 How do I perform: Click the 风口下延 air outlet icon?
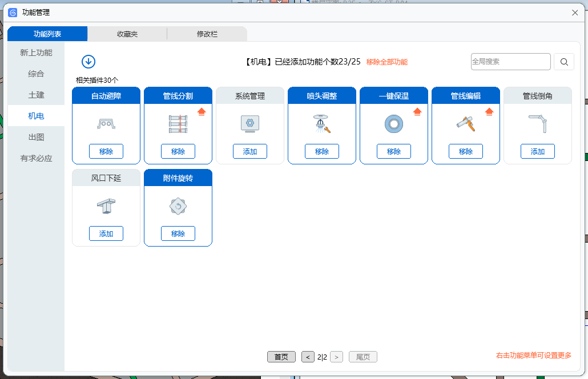pos(106,206)
